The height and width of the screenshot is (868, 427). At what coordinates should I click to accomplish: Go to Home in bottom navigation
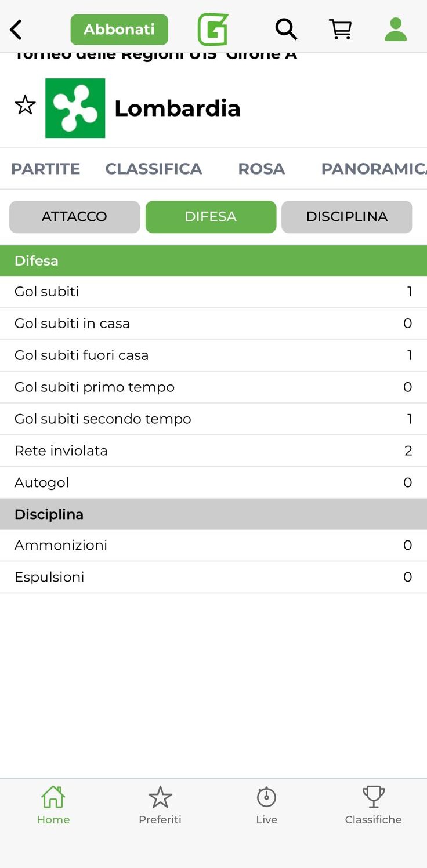pos(53,805)
